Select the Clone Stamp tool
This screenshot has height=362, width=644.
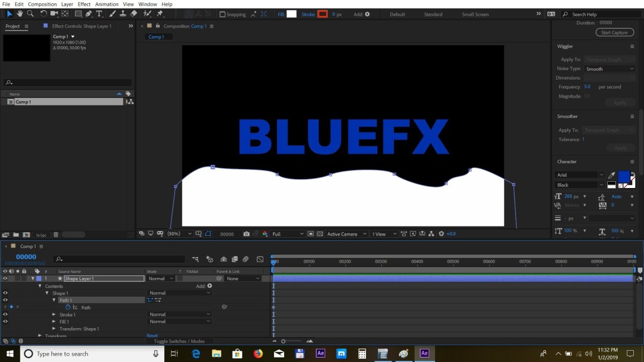click(123, 14)
